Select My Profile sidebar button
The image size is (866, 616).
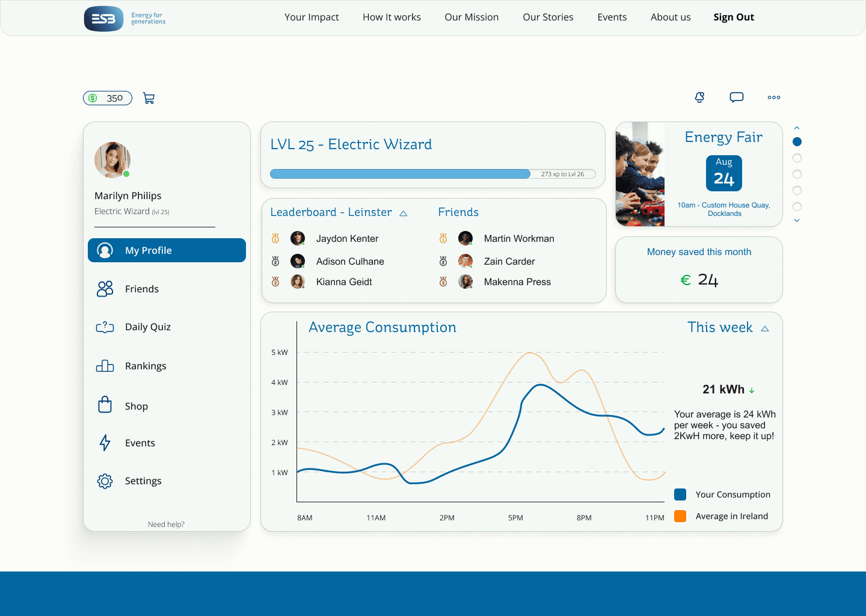coord(167,250)
